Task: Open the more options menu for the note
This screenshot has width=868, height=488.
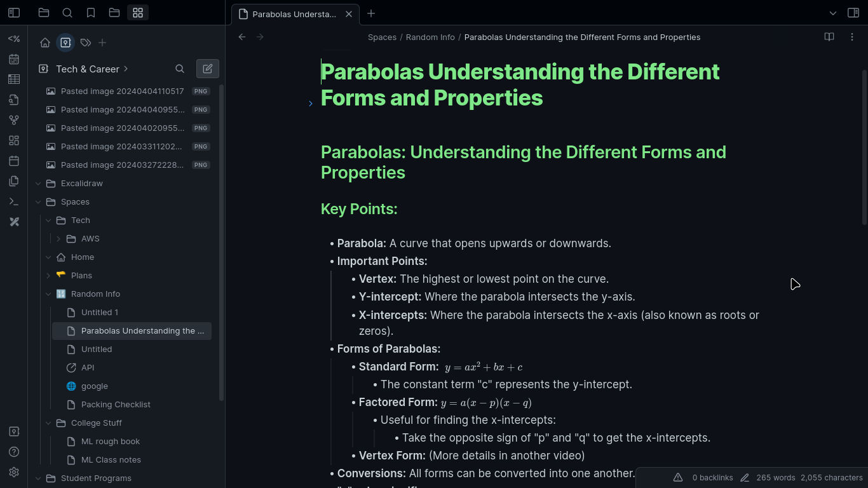Action: coord(852,37)
